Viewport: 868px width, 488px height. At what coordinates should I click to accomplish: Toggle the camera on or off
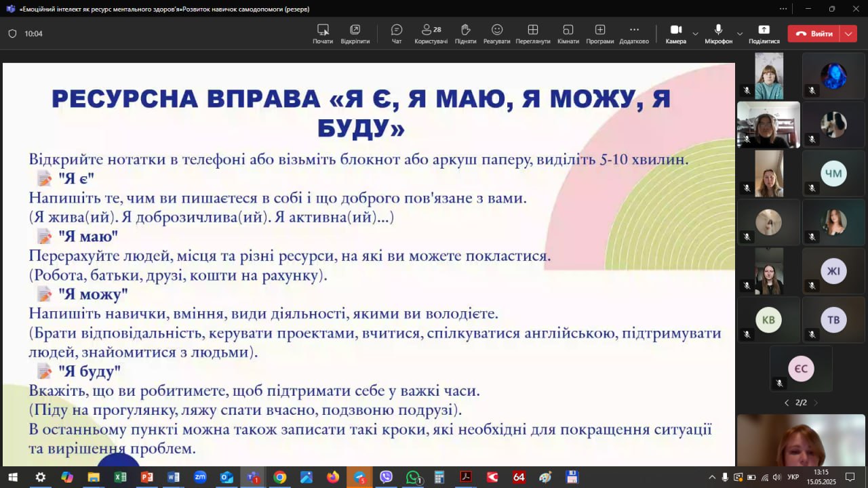[675, 33]
